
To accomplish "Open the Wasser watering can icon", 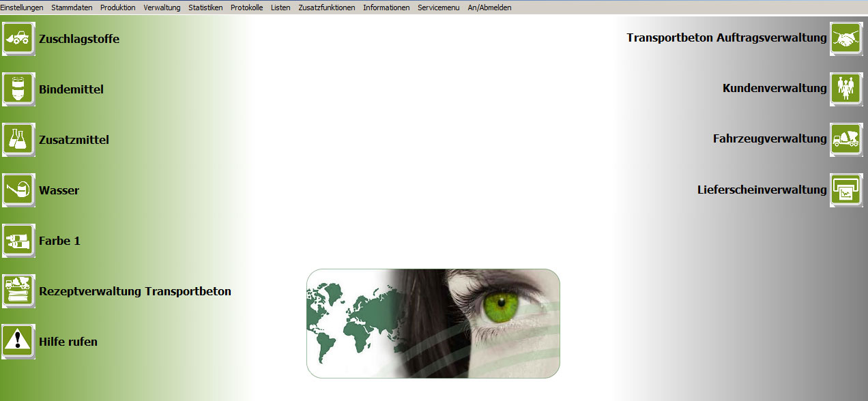I will (18, 190).
